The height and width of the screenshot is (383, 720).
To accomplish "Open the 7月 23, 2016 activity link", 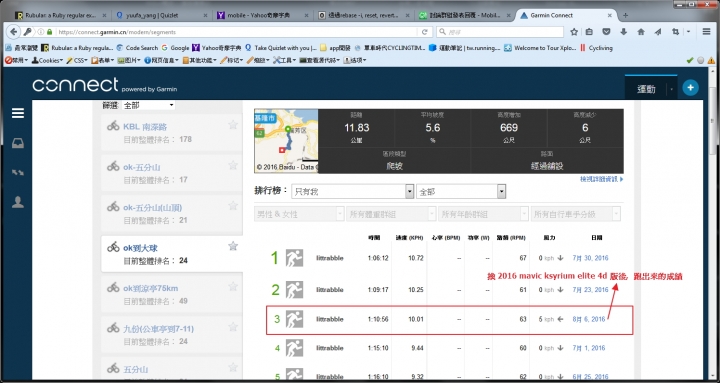I will pos(590,290).
